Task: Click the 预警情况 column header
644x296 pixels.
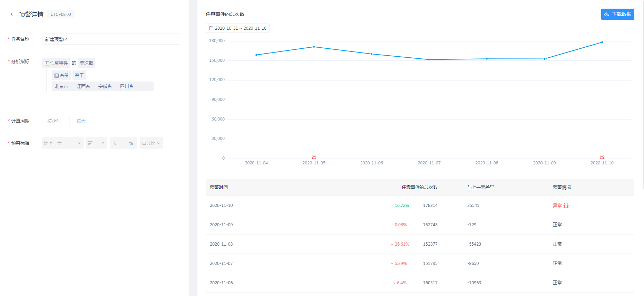Action: coord(562,187)
